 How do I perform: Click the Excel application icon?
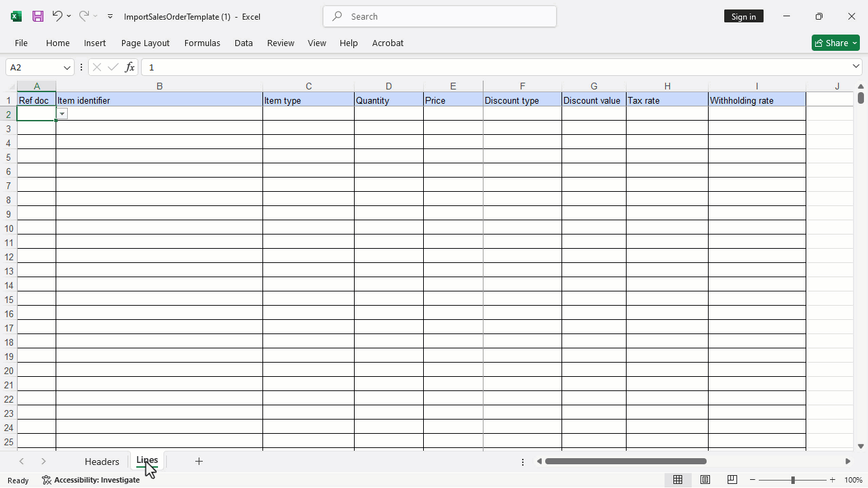tap(16, 16)
